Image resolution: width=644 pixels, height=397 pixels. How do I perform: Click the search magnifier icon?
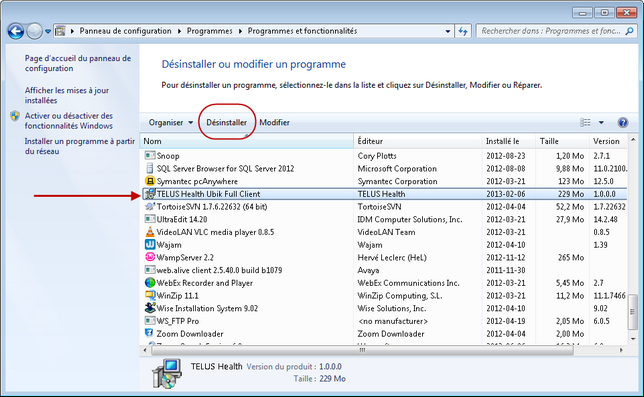(629, 31)
